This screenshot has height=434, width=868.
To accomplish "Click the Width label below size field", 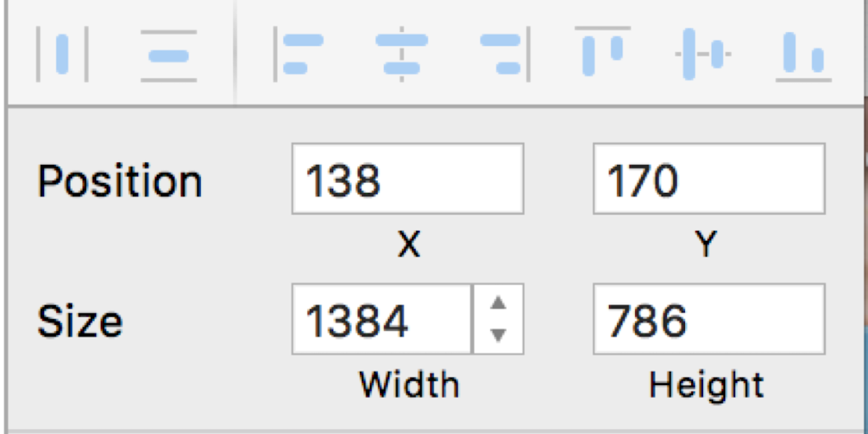I will point(409,384).
